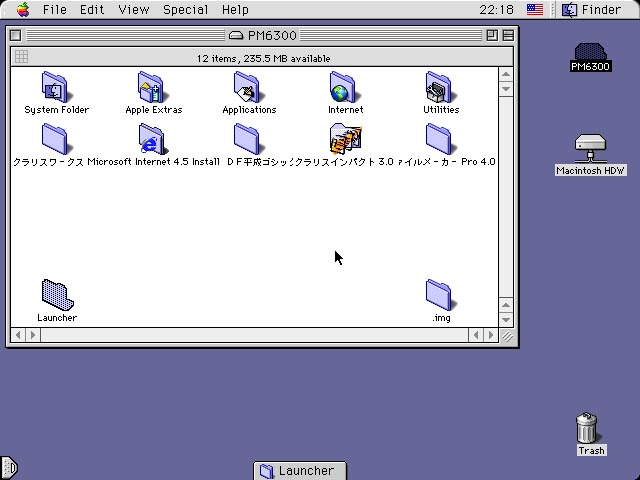The width and height of the screenshot is (640, 480).
Task: Select the Utilities folder icon
Action: [440, 87]
